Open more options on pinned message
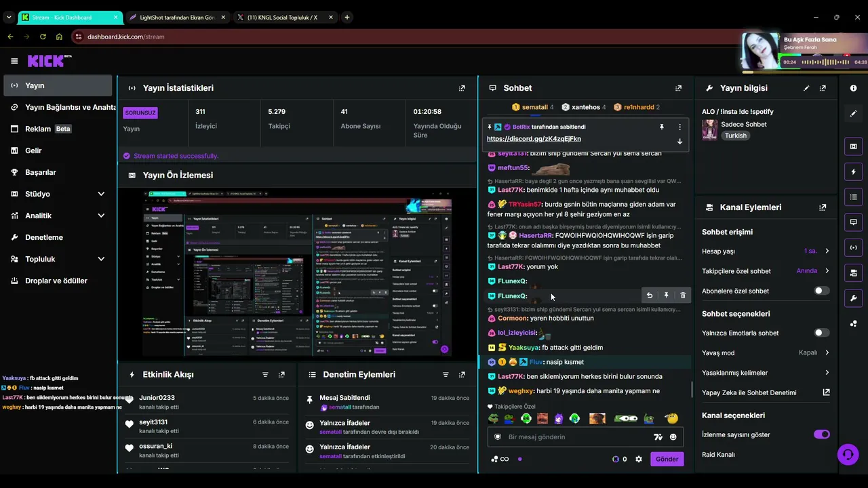The height and width of the screenshot is (488, 868). (x=679, y=127)
